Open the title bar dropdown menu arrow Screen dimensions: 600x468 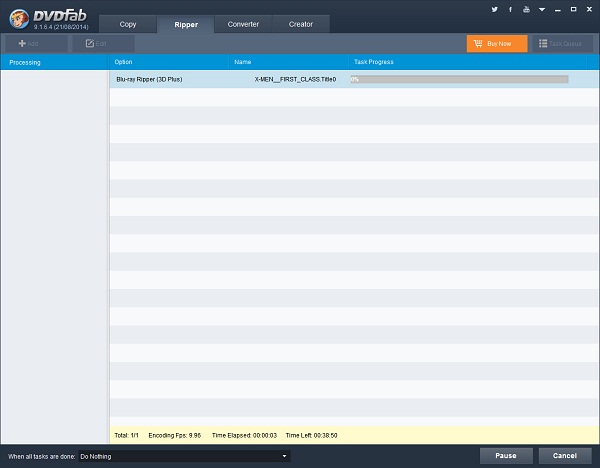coord(542,10)
